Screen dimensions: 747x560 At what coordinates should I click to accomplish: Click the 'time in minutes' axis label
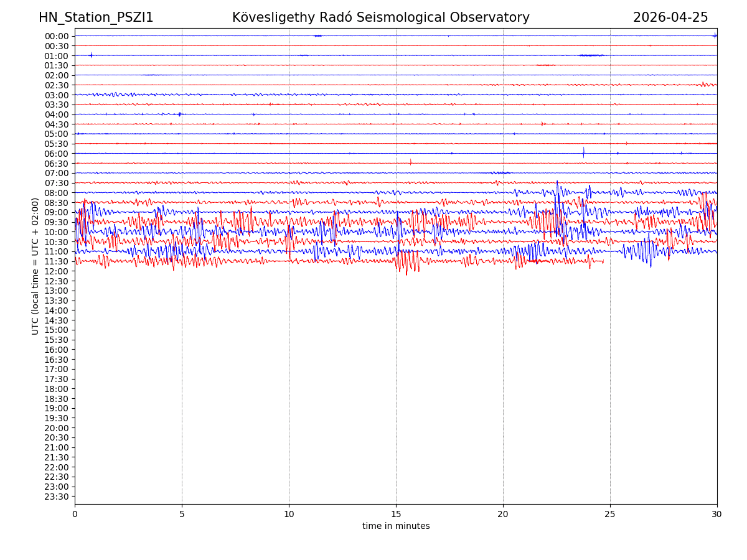(396, 526)
